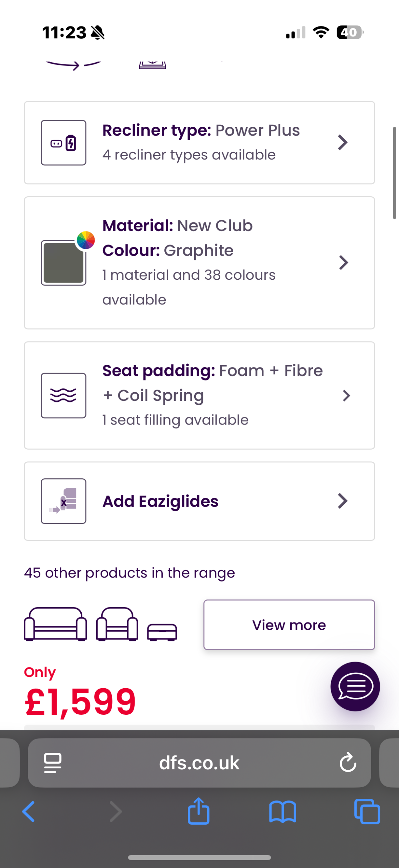Screen dimensions: 399x868
Task: Select the sofa range icon
Action: click(55, 624)
